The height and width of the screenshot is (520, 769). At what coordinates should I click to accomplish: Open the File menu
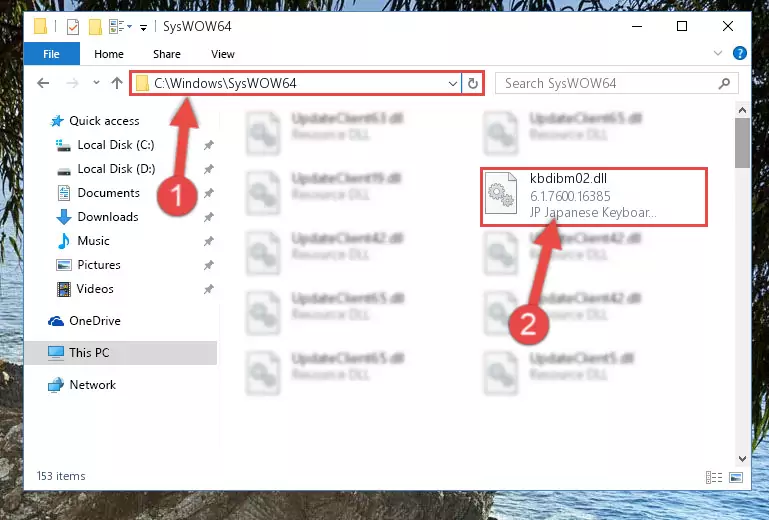[x=51, y=54]
